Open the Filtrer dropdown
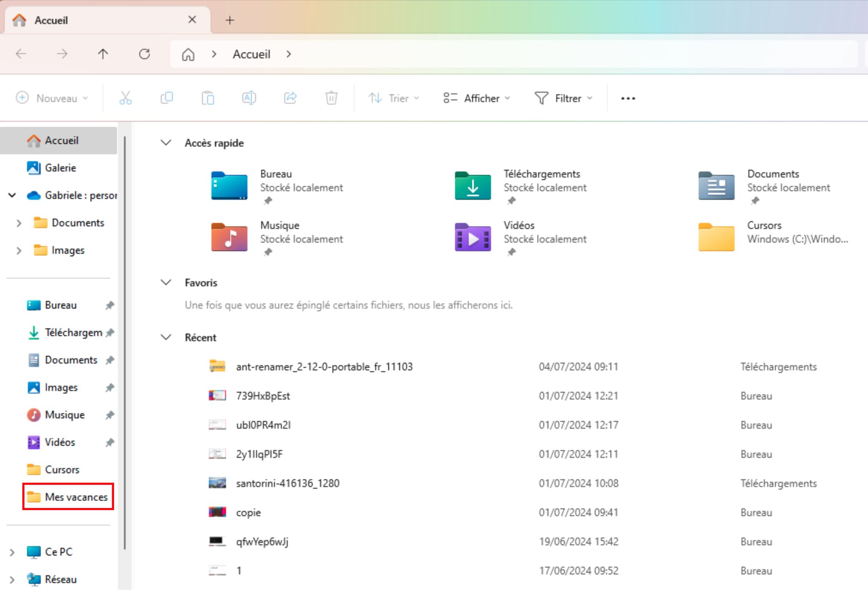Screen dimensions: 868x595 pyautogui.click(x=564, y=98)
